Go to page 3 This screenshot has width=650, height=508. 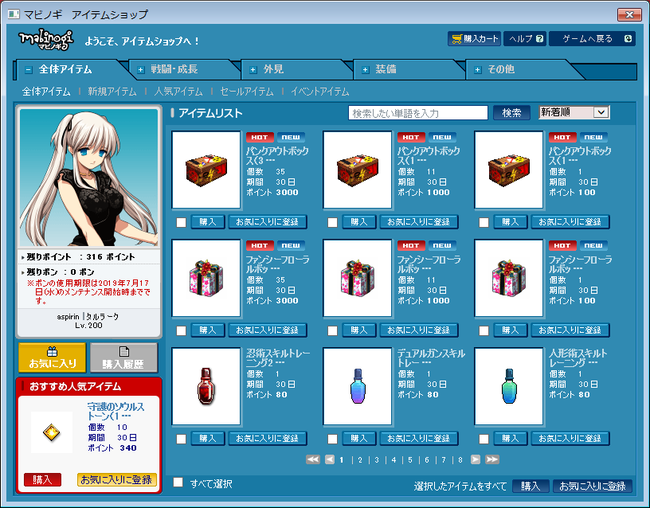click(x=376, y=460)
